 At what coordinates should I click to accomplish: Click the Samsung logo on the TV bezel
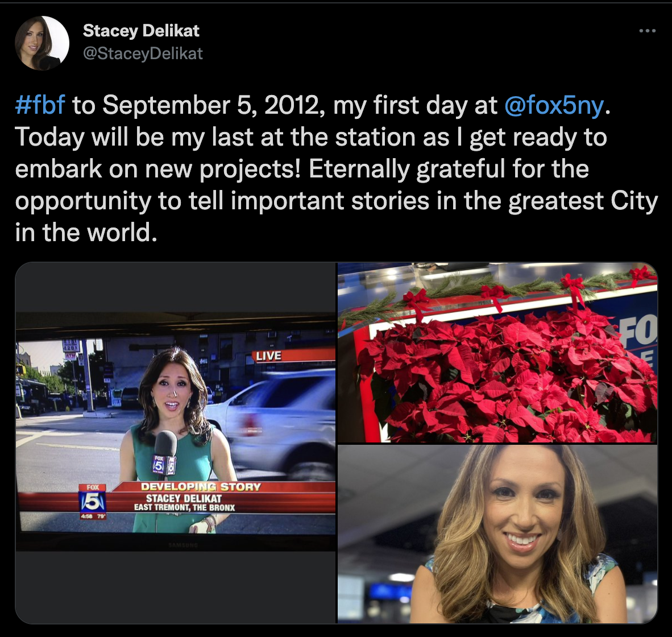(x=183, y=545)
